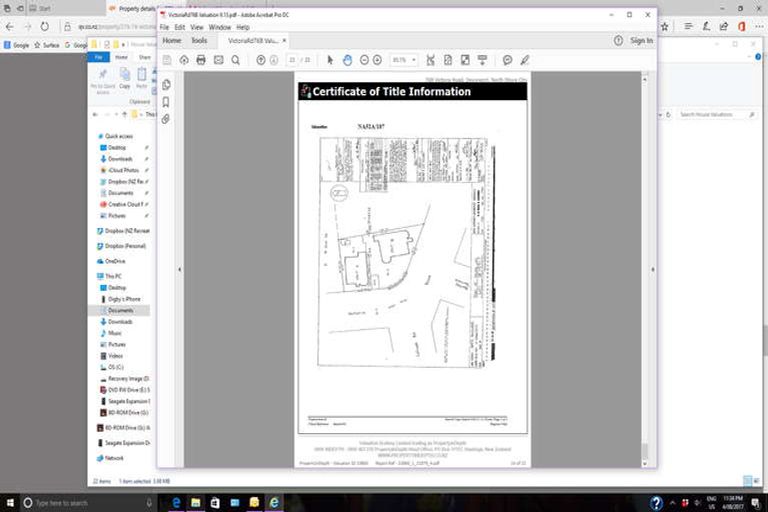Collapse the left navigation pane arrow
The image size is (768, 512).
tap(179, 269)
